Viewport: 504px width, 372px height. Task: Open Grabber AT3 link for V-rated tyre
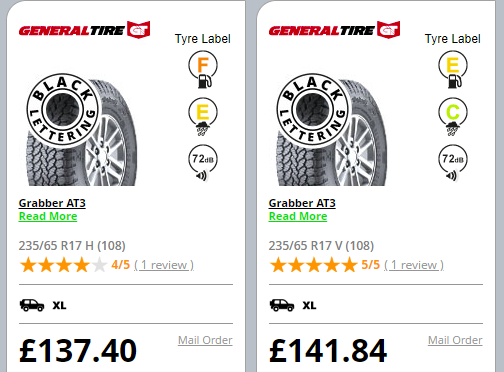coord(302,203)
